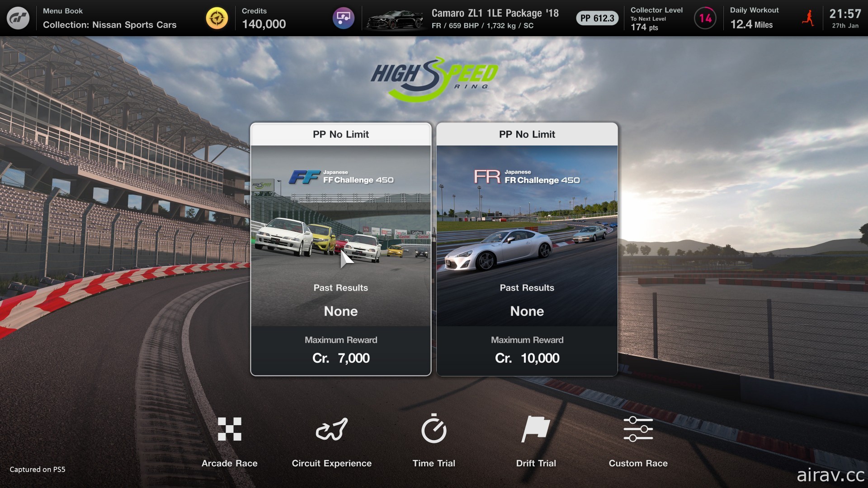Click the Camaro ZL1 1LE car thumbnail
This screenshot has height=488, width=868.
point(394,18)
